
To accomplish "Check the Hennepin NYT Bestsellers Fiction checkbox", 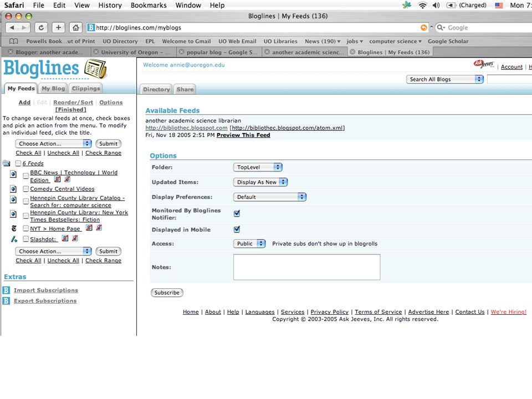I will (x=25, y=216).
